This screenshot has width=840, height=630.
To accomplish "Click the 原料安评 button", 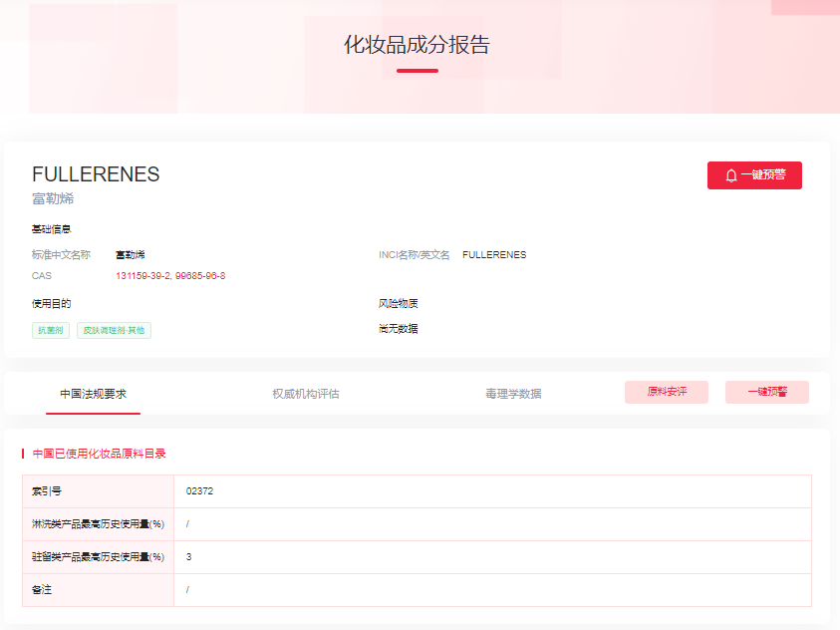I will tap(666, 392).
